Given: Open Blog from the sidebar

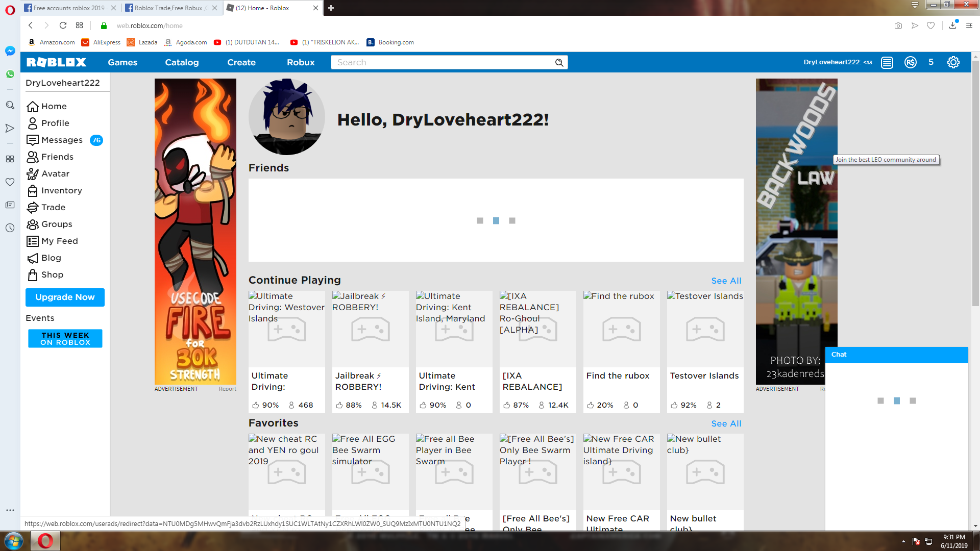Looking at the screenshot, I should click(44, 258).
